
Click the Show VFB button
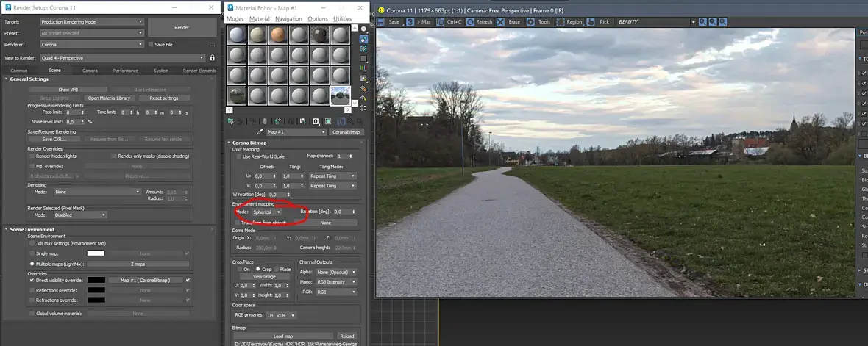pyautogui.click(x=68, y=90)
